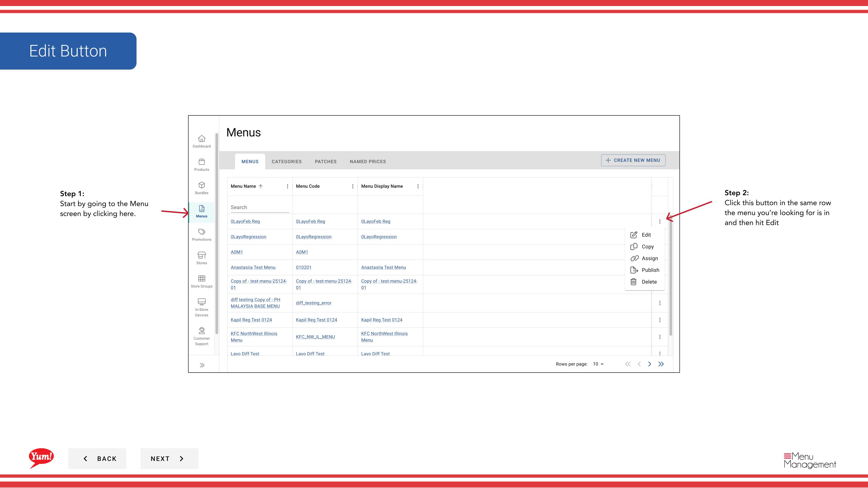Image resolution: width=868 pixels, height=488 pixels.
Task: Open Copy of - test-menu-25124-01 name link
Action: tap(259, 284)
